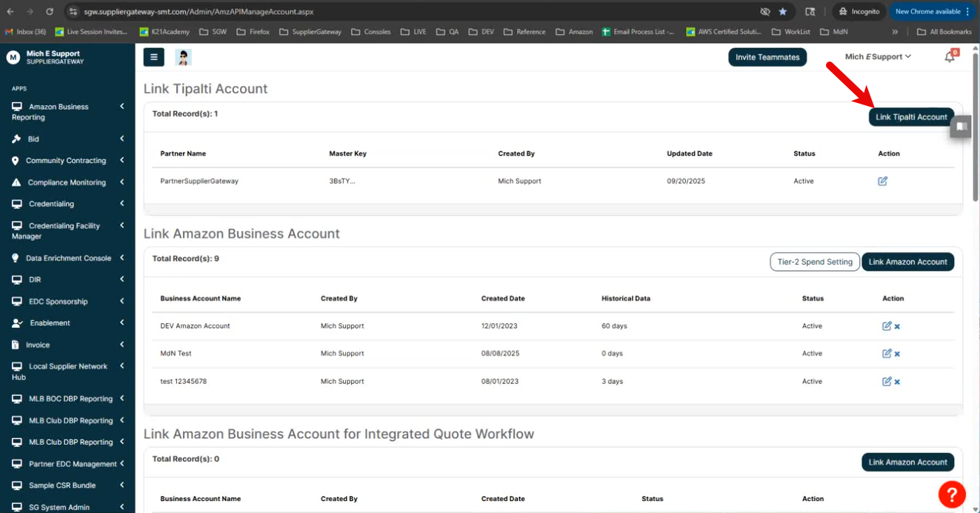
Task: Click the Link Tipalti Account button
Action: pos(911,117)
